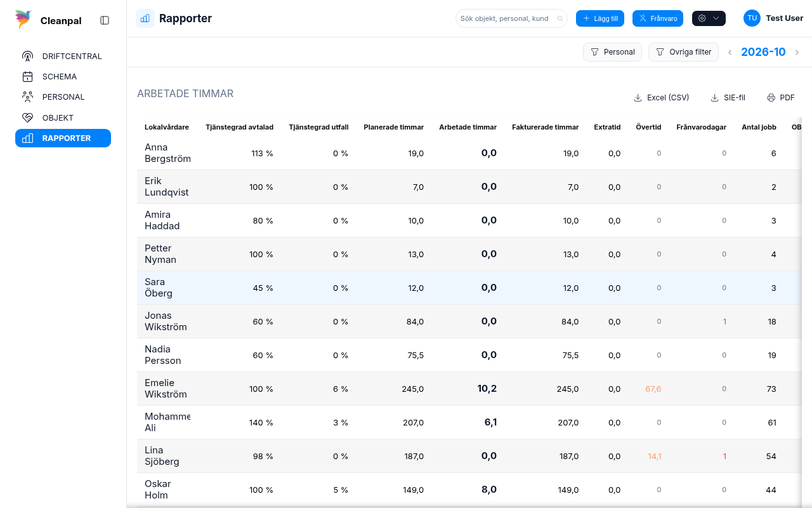
Task: Click Jonas Wikström's absence days value 1
Action: (724, 321)
